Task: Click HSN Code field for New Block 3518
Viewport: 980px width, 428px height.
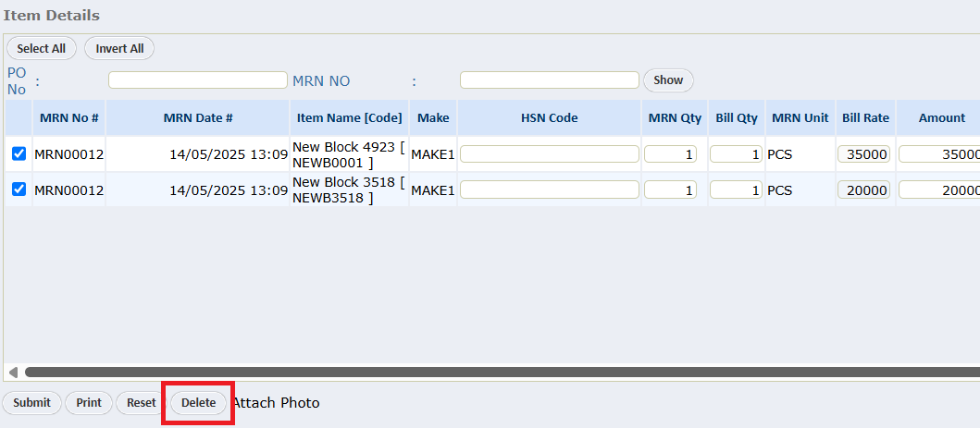Action: coord(549,190)
